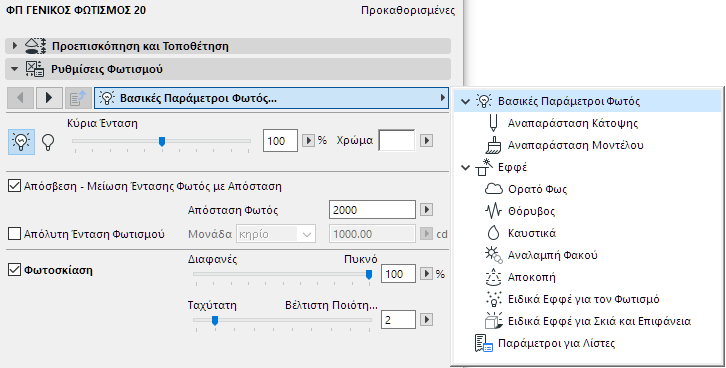This screenshot has width=726, height=368.
Task: Click arrow button beside shadow density 100 field
Action: 426,274
